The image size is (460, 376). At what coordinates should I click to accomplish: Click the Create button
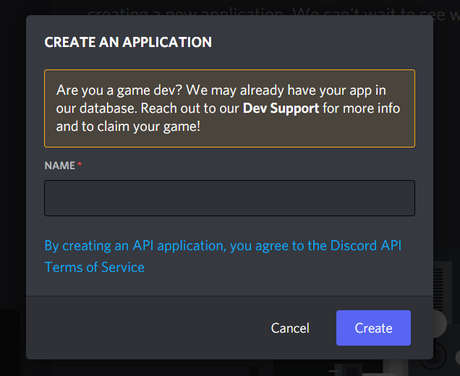373,328
